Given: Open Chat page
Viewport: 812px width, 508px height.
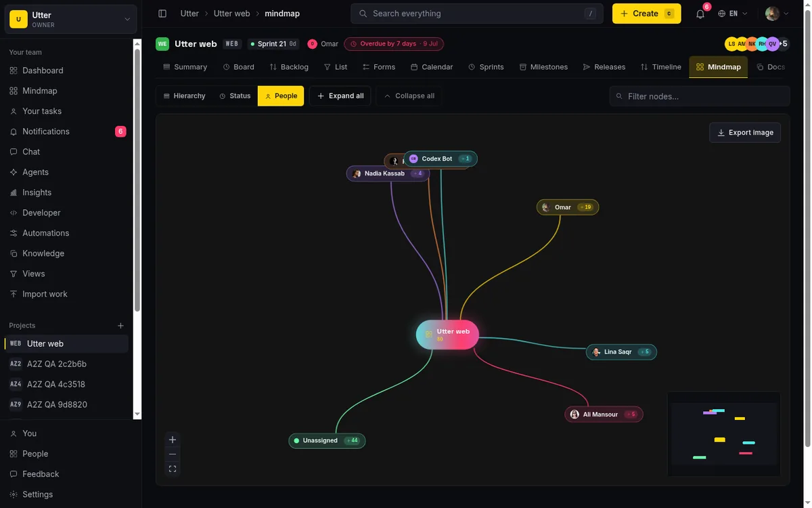Looking at the screenshot, I should tap(68, 152).
